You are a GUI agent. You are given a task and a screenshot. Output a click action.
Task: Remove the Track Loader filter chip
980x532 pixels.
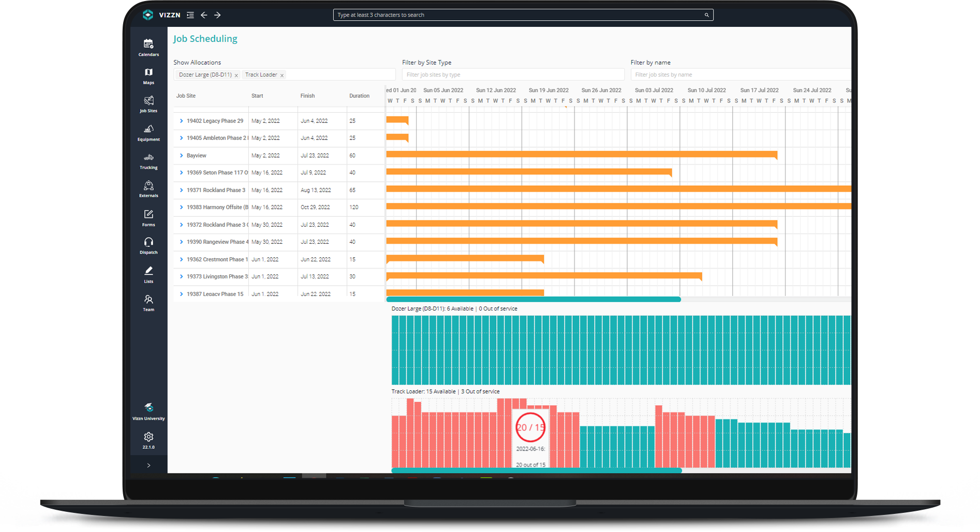[x=282, y=75]
